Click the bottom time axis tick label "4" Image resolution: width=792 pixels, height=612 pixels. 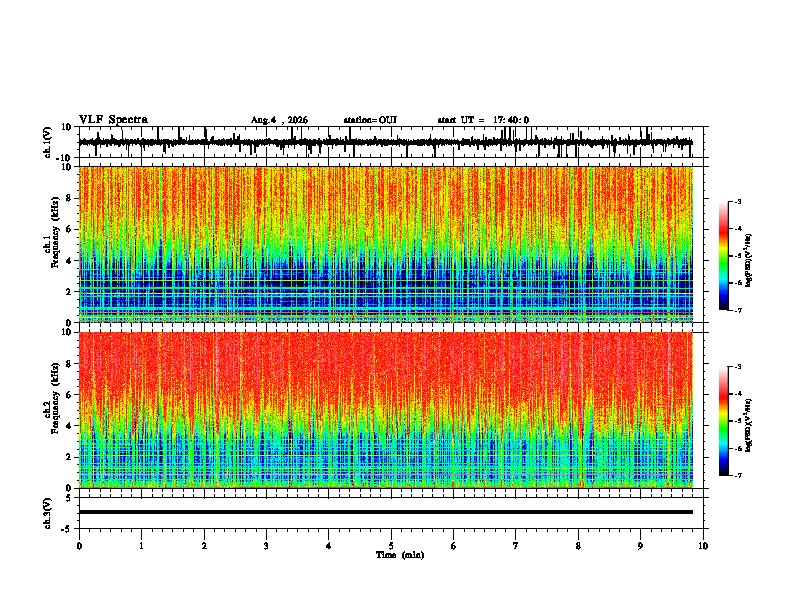click(329, 546)
